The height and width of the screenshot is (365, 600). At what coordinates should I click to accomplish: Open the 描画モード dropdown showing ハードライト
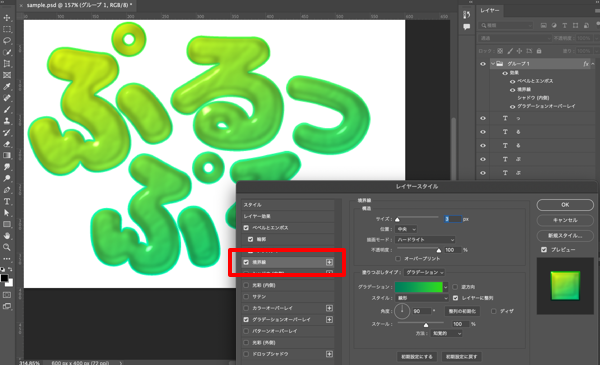425,240
